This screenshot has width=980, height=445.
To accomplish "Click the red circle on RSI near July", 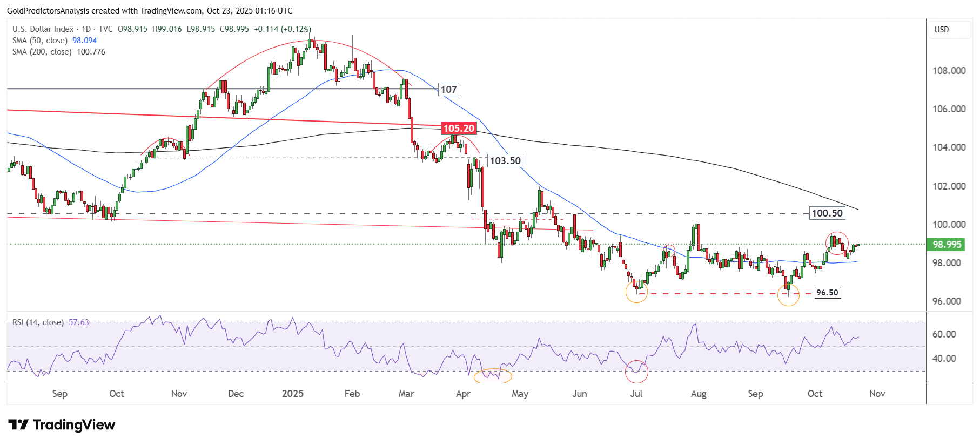I will [x=636, y=372].
